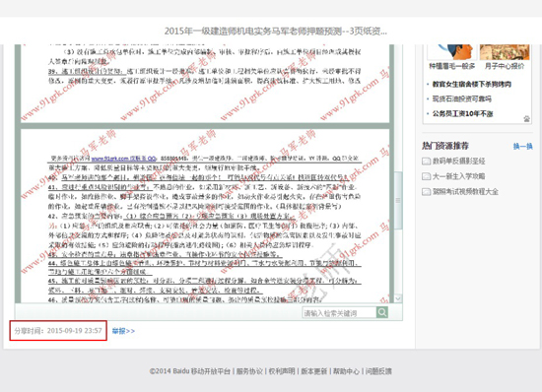The width and height of the screenshot is (542, 392).
Task: Click document icon beside 大一新生入学攻略
Action: [426, 176]
